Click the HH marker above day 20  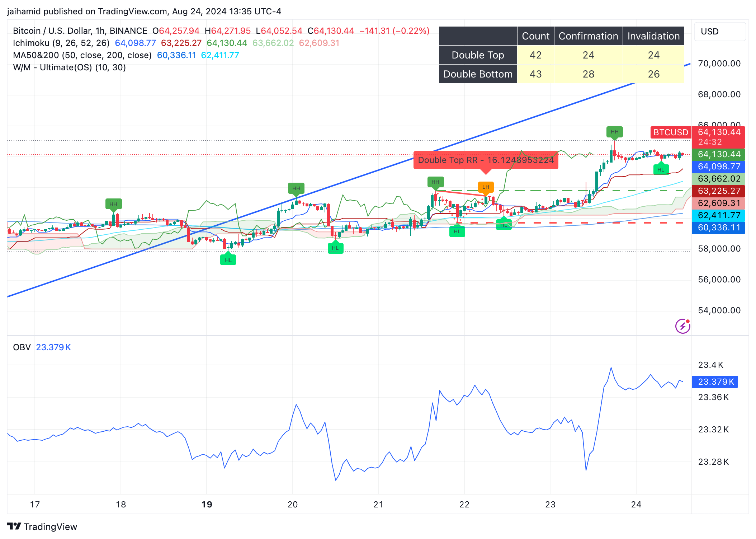[296, 188]
